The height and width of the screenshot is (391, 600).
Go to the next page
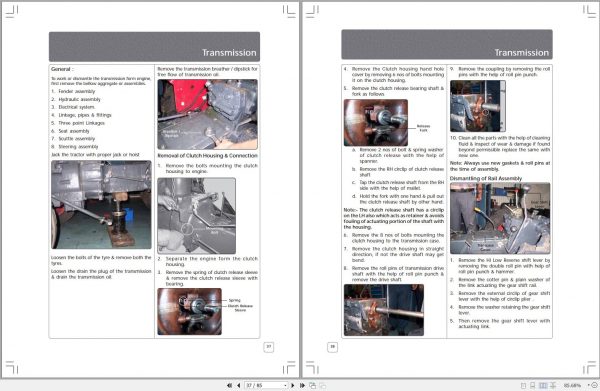(293, 385)
